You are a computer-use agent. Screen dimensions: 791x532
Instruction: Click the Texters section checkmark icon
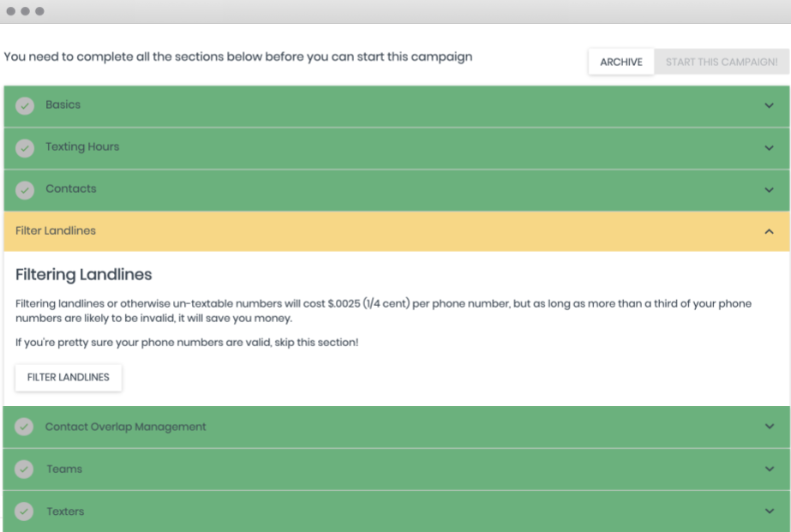click(25, 511)
